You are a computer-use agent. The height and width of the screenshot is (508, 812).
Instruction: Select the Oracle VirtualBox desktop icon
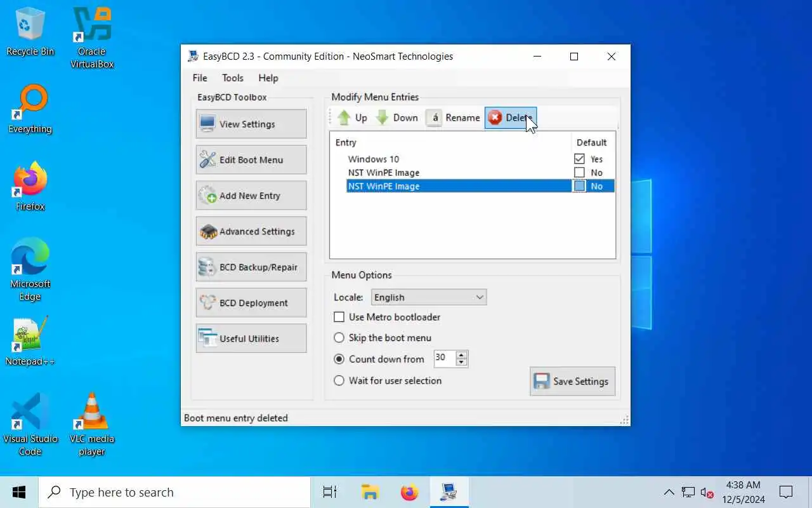(x=92, y=37)
